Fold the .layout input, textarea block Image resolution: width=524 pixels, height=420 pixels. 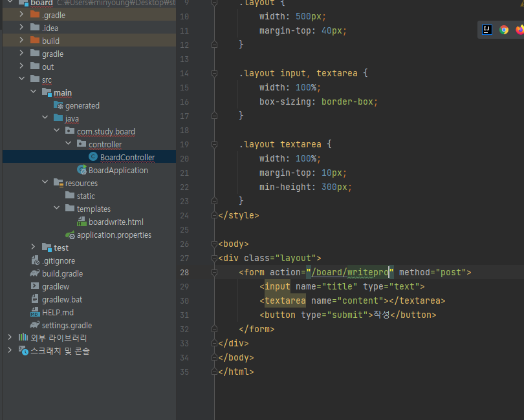215,73
